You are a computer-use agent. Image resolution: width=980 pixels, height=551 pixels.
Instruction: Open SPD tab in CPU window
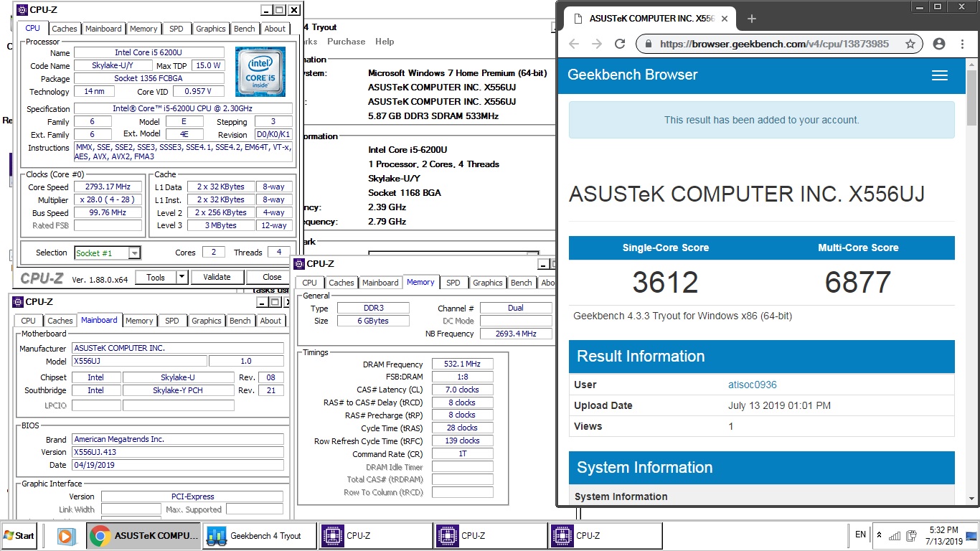(x=176, y=29)
